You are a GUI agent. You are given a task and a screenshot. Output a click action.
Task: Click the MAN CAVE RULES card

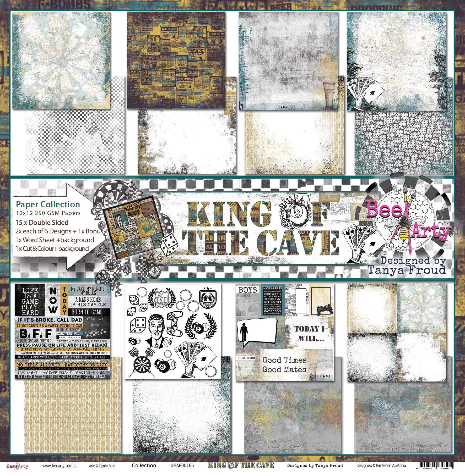[x=273, y=300]
